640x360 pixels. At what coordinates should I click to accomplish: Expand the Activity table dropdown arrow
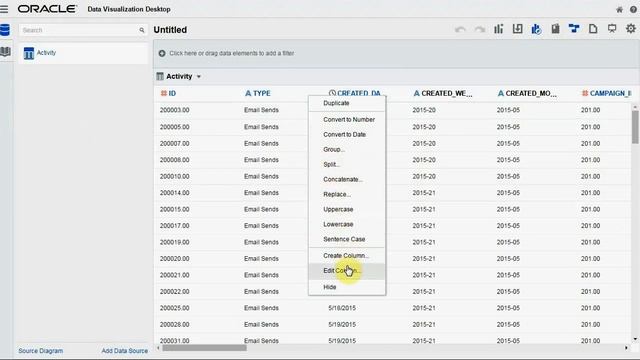tap(199, 77)
